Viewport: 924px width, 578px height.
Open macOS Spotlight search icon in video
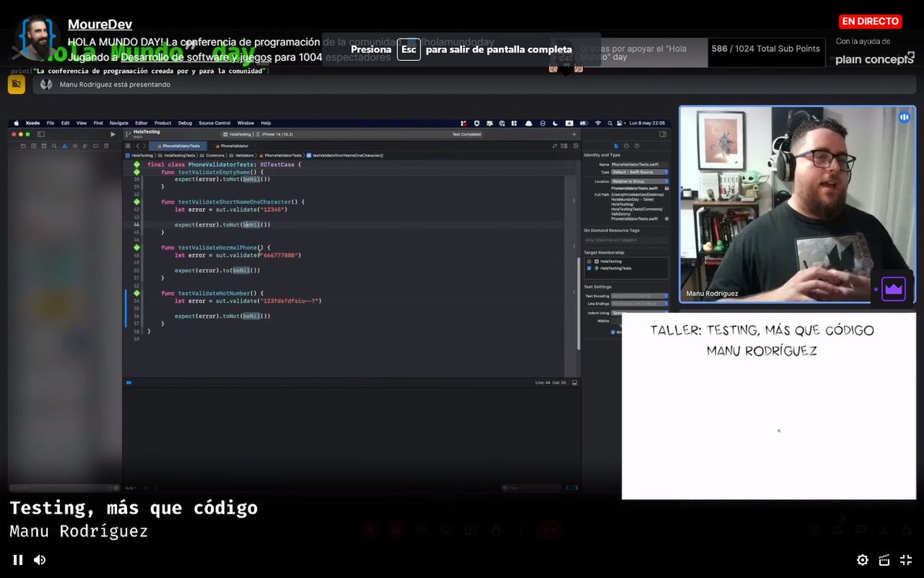[610, 123]
